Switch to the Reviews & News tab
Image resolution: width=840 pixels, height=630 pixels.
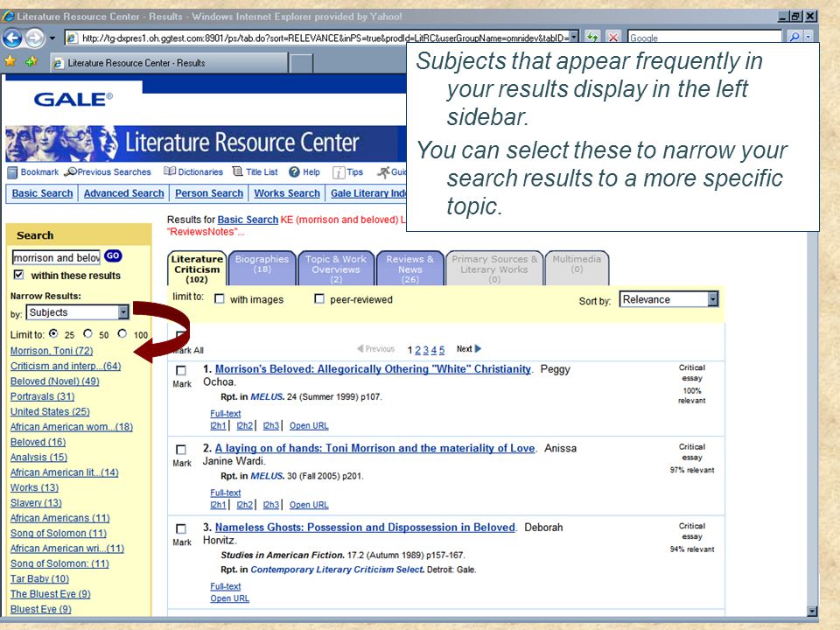pyautogui.click(x=409, y=268)
